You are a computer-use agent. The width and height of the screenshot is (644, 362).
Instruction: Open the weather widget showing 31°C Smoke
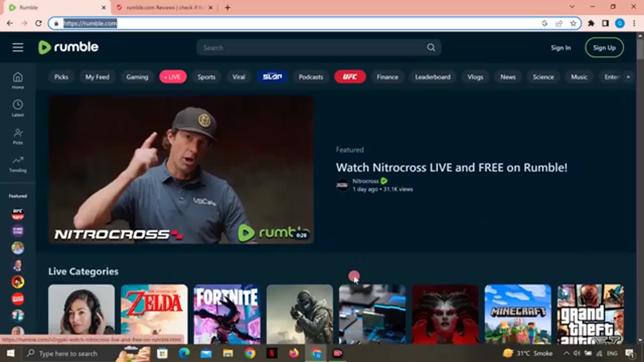pyautogui.click(x=527, y=353)
